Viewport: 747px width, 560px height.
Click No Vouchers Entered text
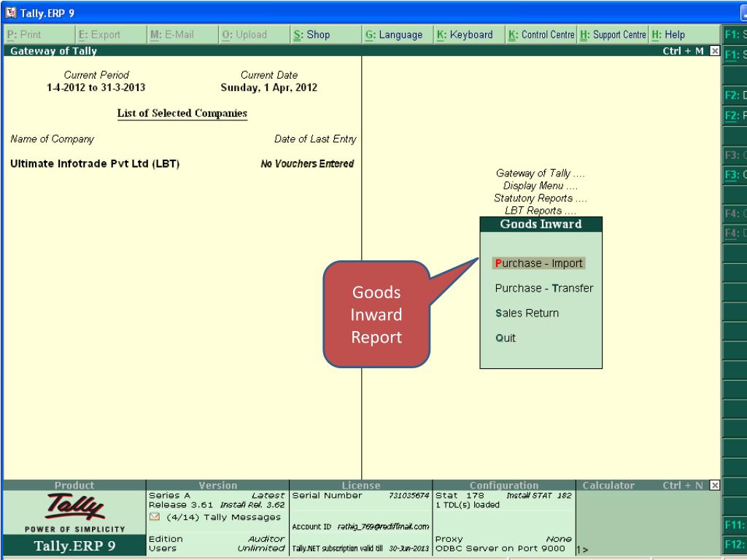[307, 164]
